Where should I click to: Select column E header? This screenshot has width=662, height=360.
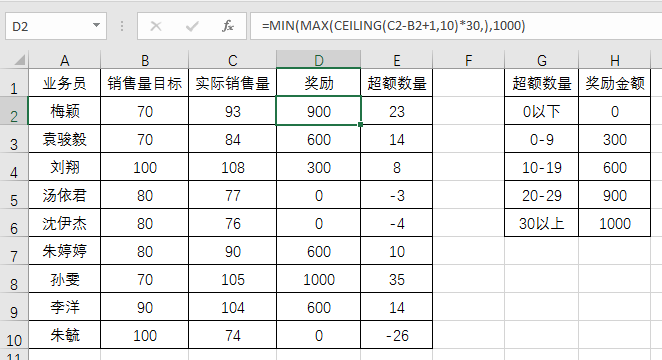coord(397,60)
